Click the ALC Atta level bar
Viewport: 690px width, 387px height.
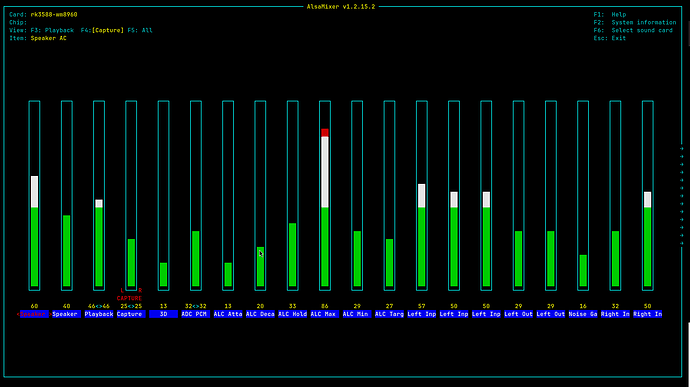[228, 195]
